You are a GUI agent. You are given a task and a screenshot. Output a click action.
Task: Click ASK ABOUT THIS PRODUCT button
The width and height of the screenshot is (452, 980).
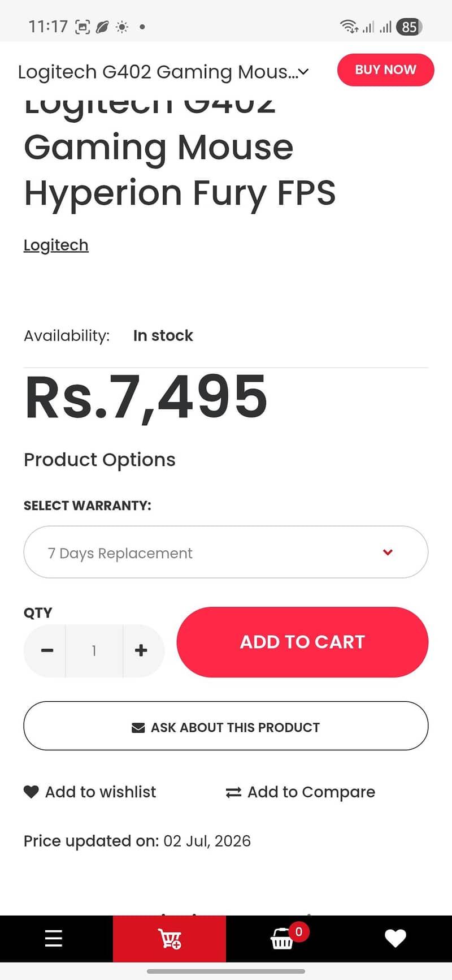(226, 726)
